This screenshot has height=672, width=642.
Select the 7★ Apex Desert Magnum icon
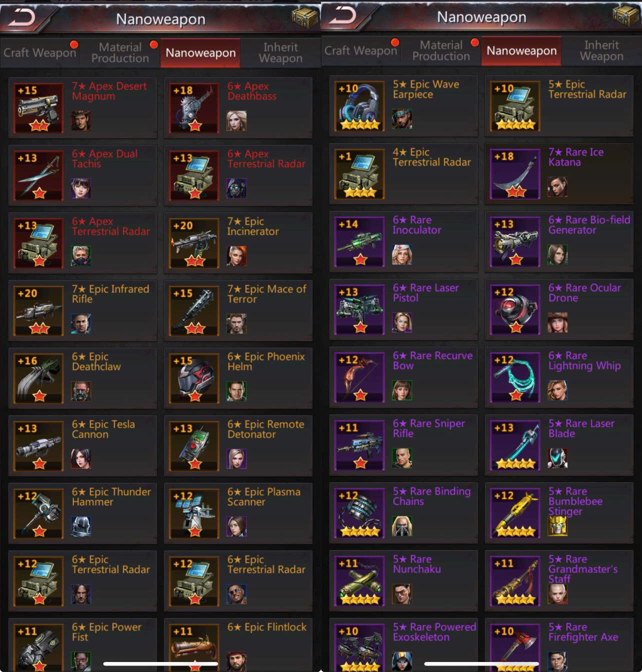click(x=39, y=108)
